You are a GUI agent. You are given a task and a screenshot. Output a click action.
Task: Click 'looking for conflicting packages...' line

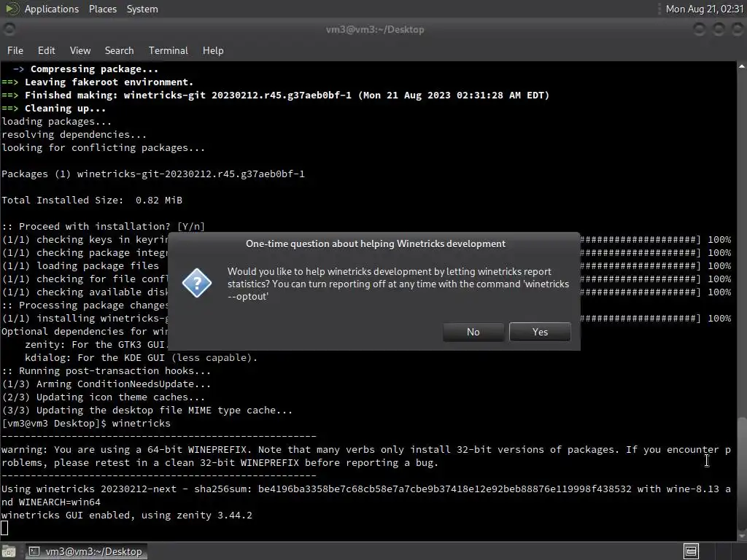104,147
